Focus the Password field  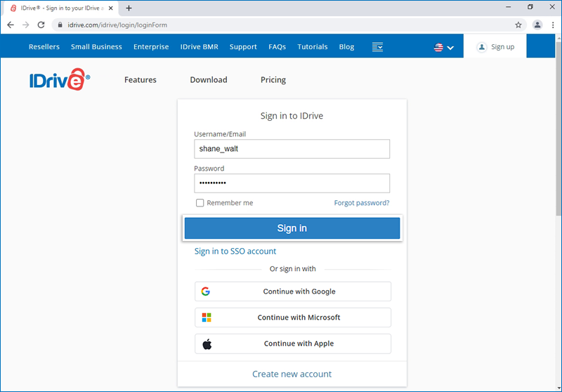point(292,183)
